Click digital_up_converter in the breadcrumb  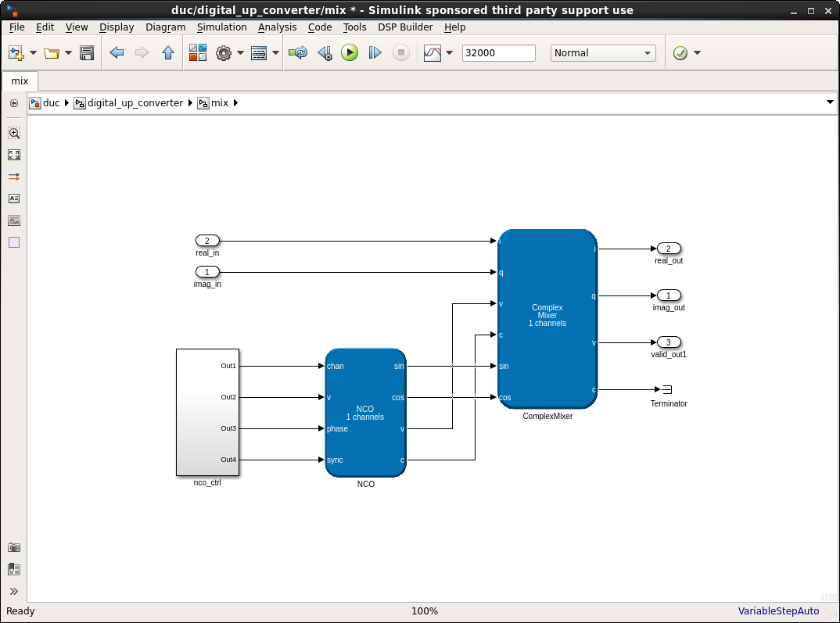[x=135, y=102]
